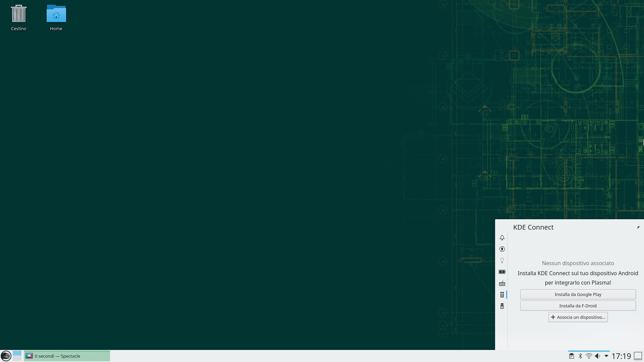Open Bluetooth settings from system tray

(580, 356)
